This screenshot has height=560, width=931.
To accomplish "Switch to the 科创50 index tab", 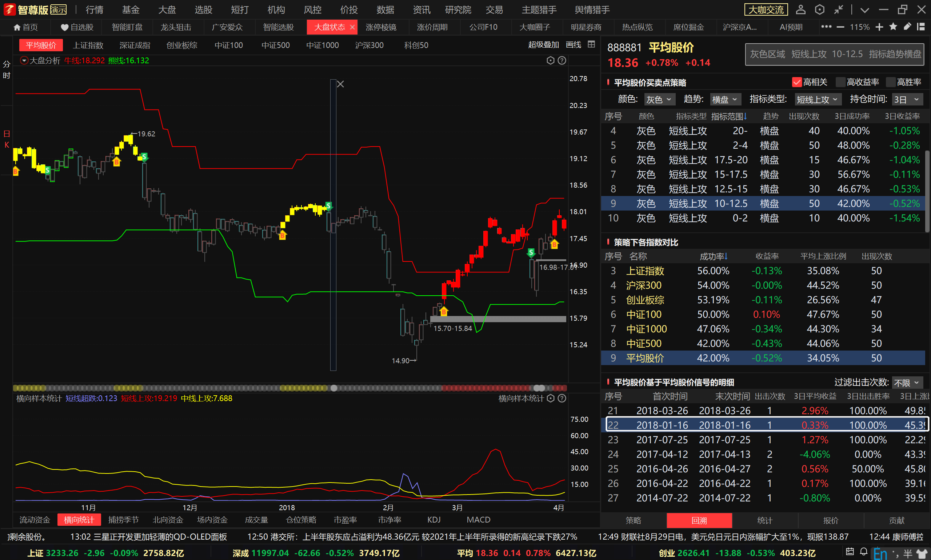I will tap(416, 45).
